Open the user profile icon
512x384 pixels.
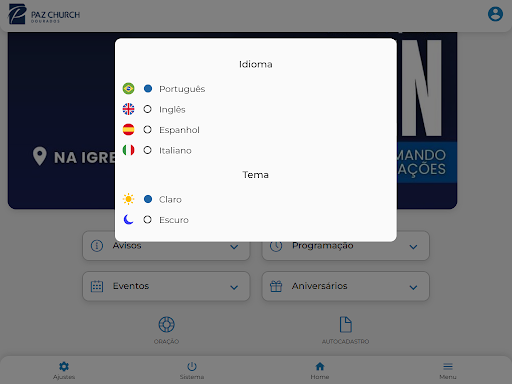click(495, 14)
